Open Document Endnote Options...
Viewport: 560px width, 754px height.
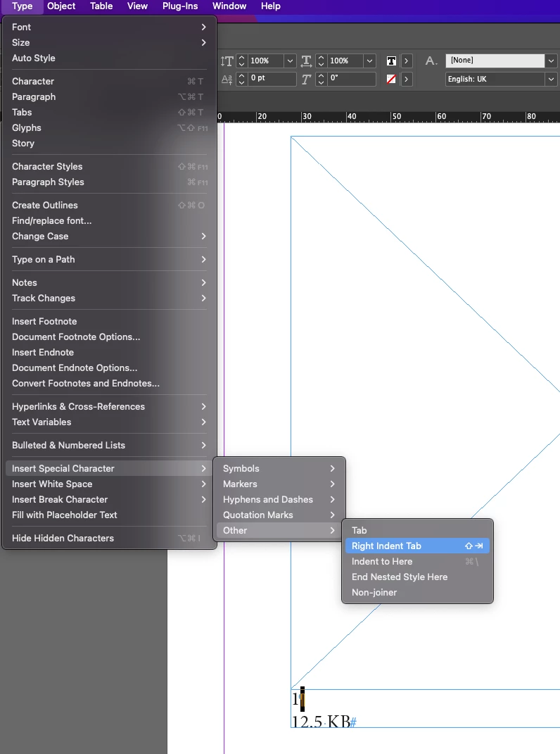pos(109,368)
